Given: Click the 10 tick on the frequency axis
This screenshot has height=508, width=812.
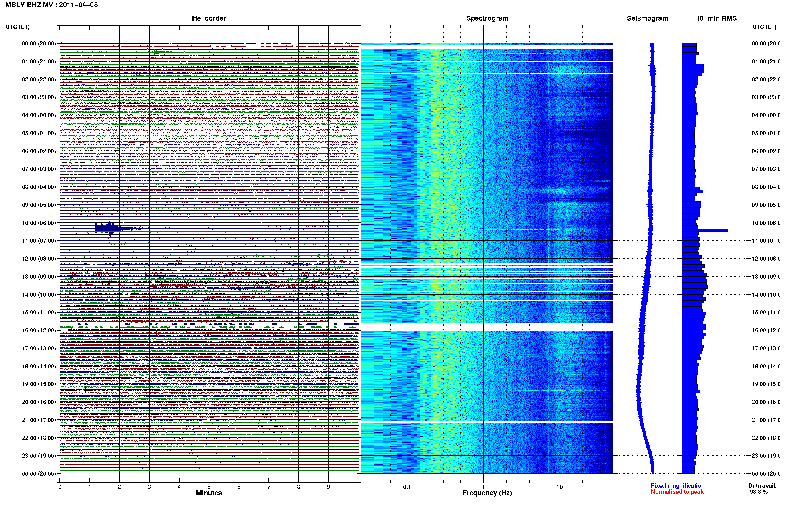Looking at the screenshot, I should pyautogui.click(x=560, y=487).
